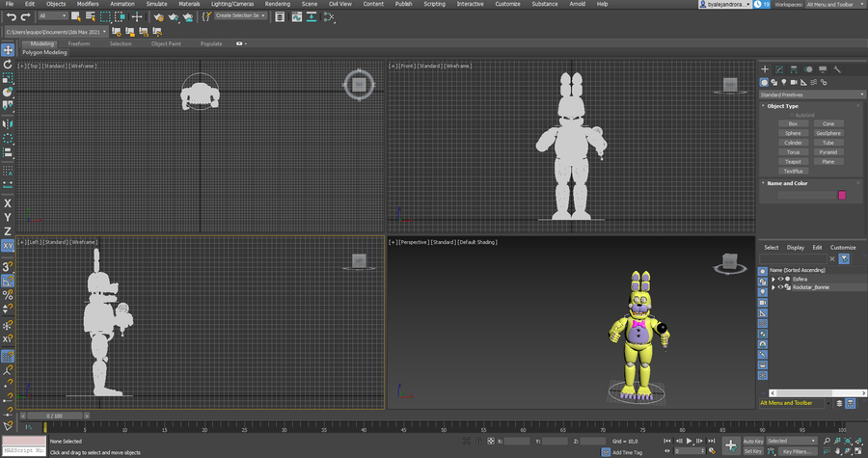Screen dimensions: 868x458
Task: Enable the AutoGrid checkbox
Action: pyautogui.click(x=792, y=115)
